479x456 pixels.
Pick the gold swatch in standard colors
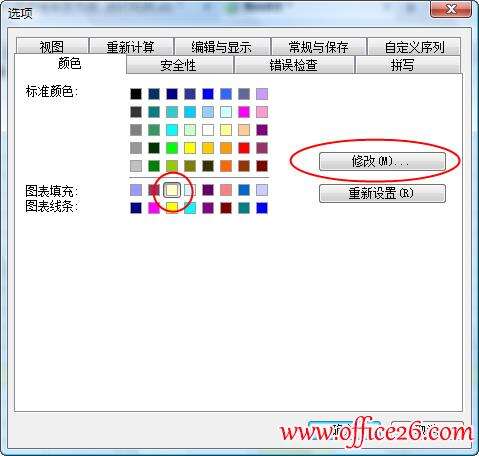pos(208,148)
